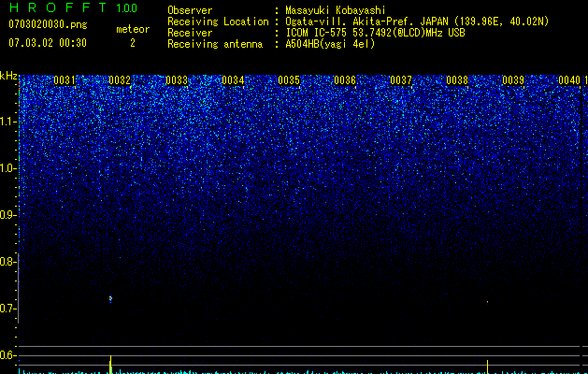
Task: Click the A504HB(yagi 4el) antenna text
Action: (330, 44)
